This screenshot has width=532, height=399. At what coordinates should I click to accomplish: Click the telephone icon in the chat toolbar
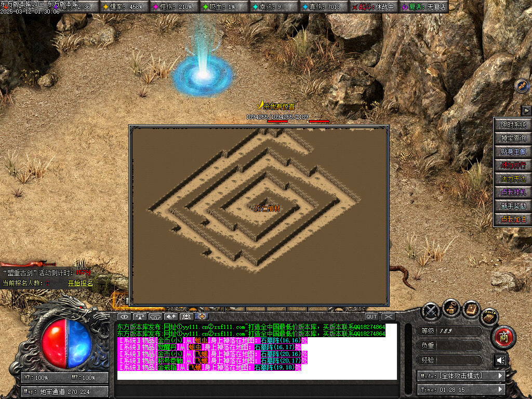pos(155,316)
